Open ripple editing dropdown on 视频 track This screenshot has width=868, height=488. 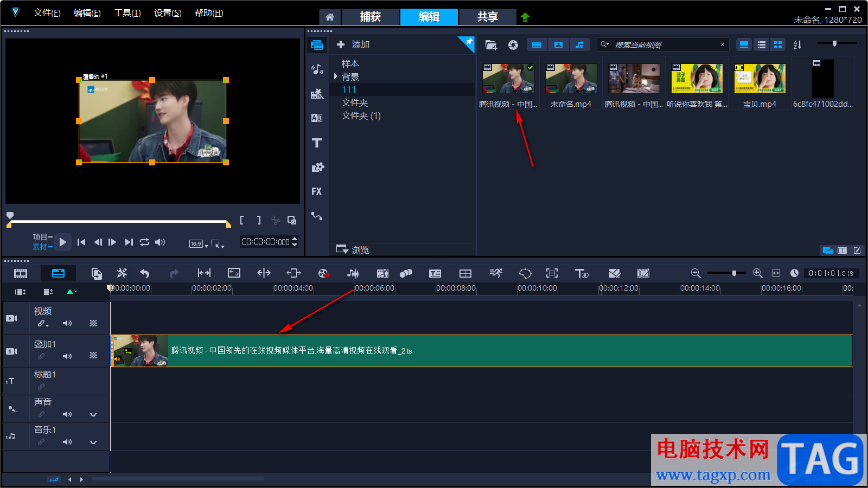43,324
